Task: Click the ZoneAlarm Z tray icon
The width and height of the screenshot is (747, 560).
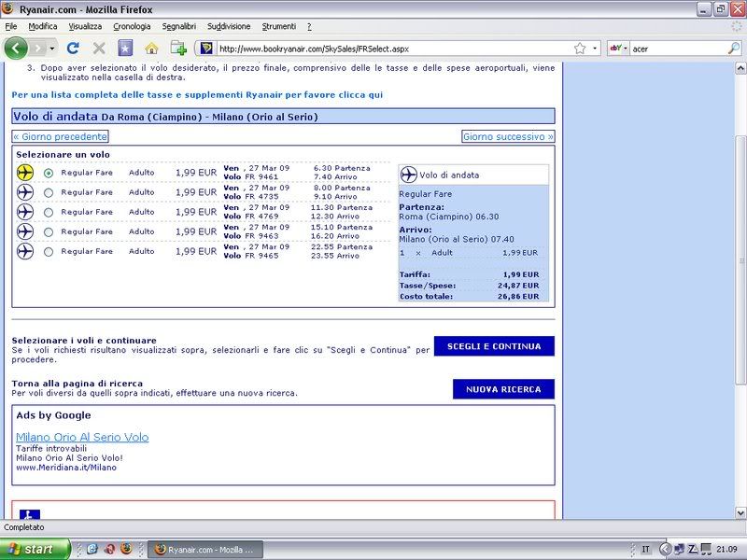Action: pyautogui.click(x=693, y=549)
